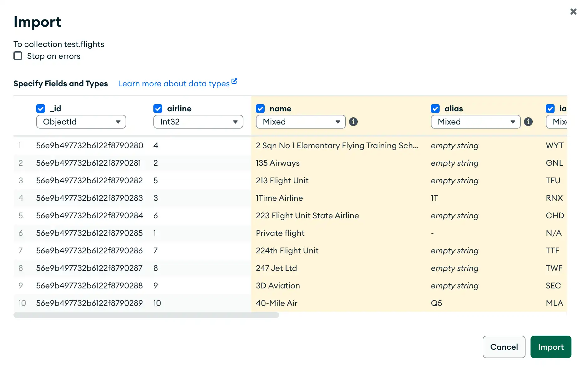Close the Import dialog with the X icon
The width and height of the screenshot is (588, 371).
(574, 12)
